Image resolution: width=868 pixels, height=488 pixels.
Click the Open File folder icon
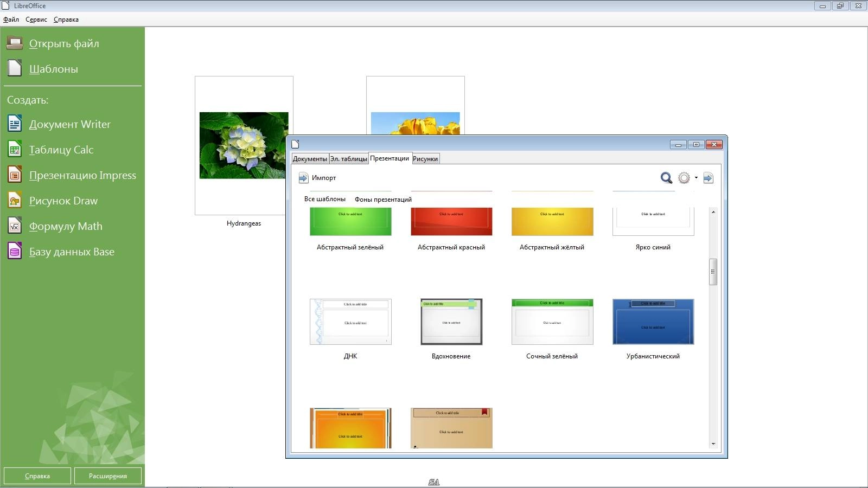pyautogui.click(x=15, y=43)
